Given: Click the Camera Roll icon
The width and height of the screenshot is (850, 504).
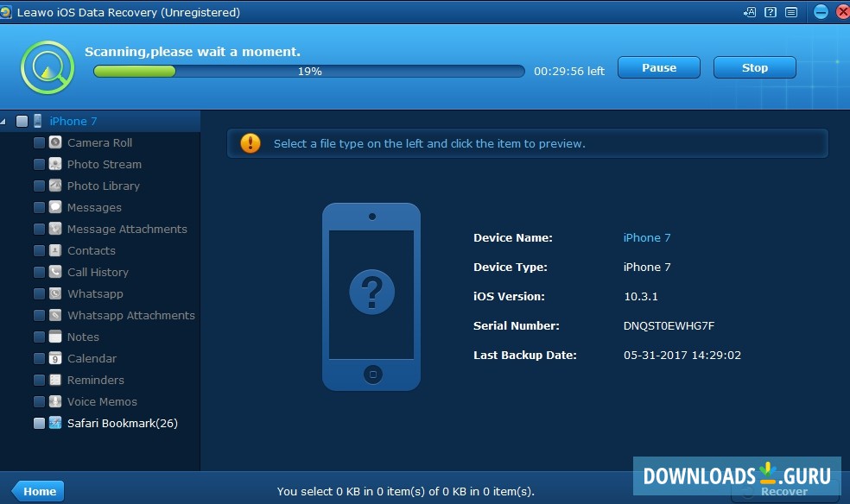Looking at the screenshot, I should click(x=55, y=142).
